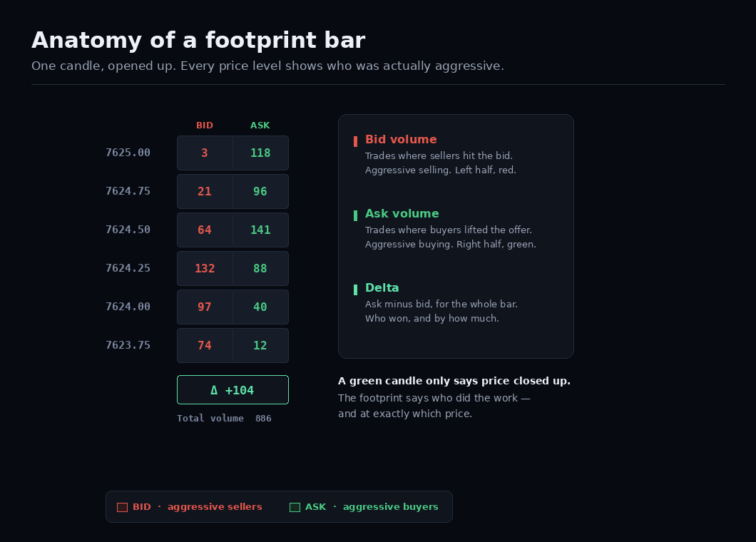Click the Delta heading in the panel
The width and height of the screenshot is (756, 542).
click(x=382, y=288)
